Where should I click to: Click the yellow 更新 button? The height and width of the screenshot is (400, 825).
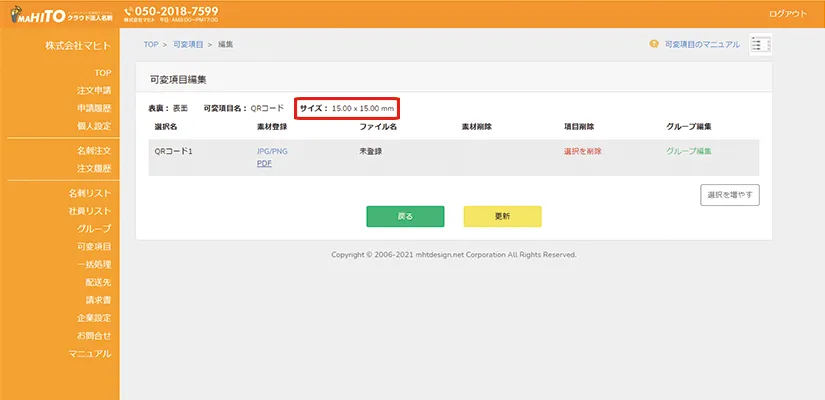click(x=502, y=216)
